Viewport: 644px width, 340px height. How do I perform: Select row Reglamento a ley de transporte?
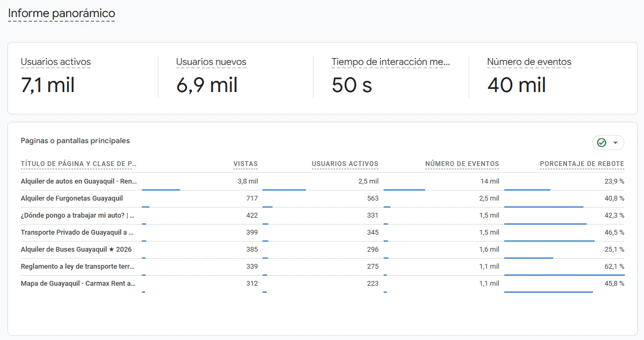click(x=323, y=267)
